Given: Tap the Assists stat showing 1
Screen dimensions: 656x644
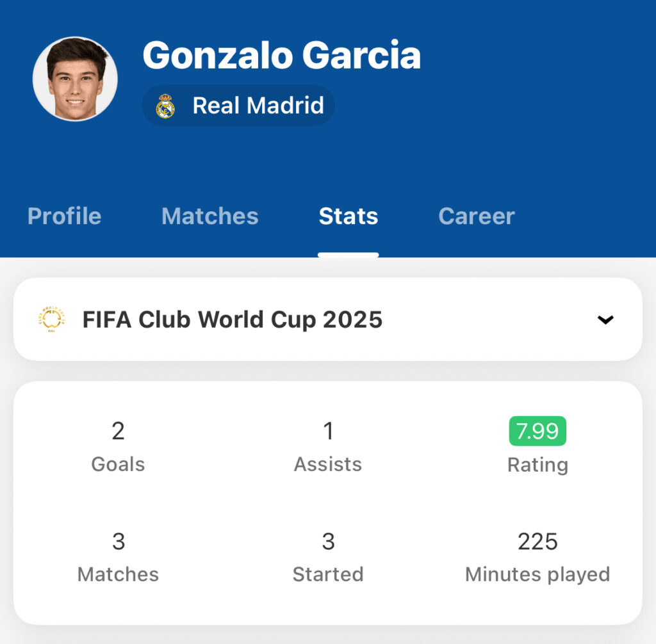Looking at the screenshot, I should pos(328,447).
